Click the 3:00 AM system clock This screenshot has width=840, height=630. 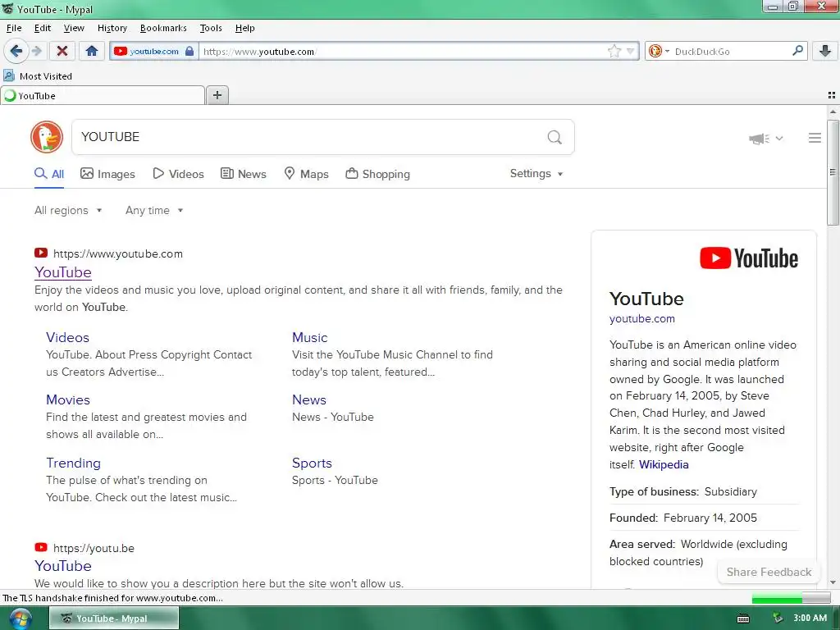[x=810, y=619]
